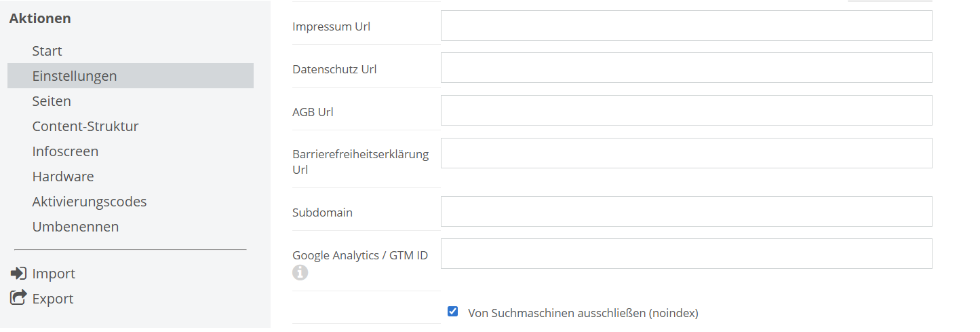Click the Import text link
Image resolution: width=980 pixels, height=332 pixels.
tap(54, 274)
